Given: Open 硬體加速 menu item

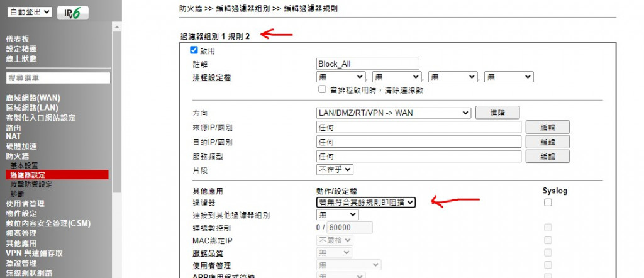Looking at the screenshot, I should coord(21,146).
